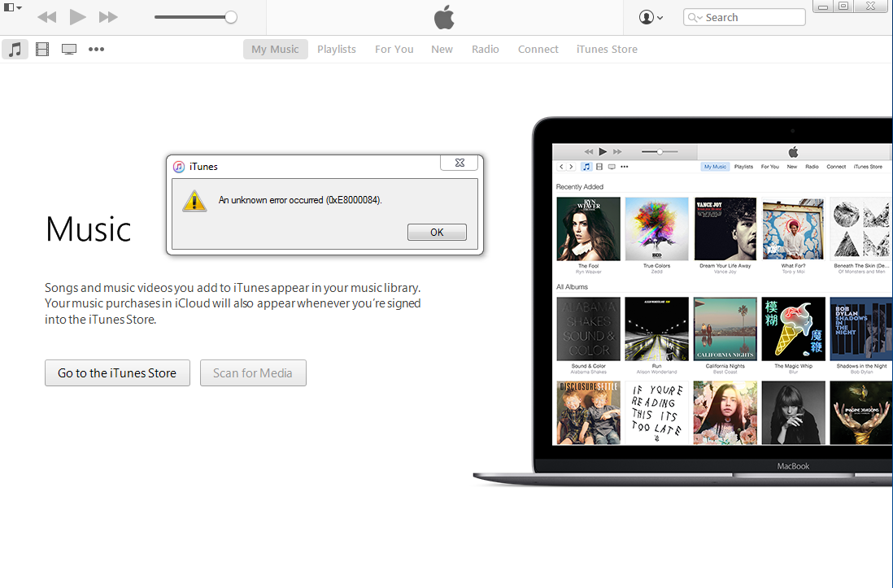Open the iTunes Store tab
This screenshot has height=588, width=893.
(607, 49)
